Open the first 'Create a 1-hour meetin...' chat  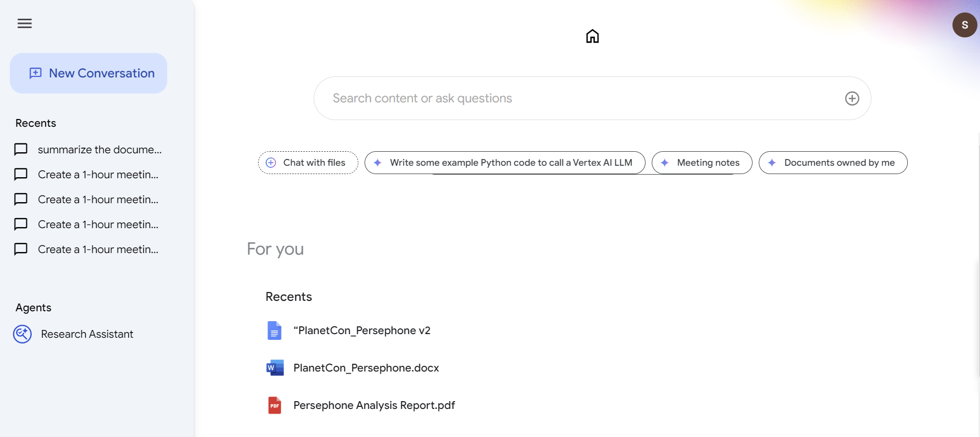click(98, 175)
